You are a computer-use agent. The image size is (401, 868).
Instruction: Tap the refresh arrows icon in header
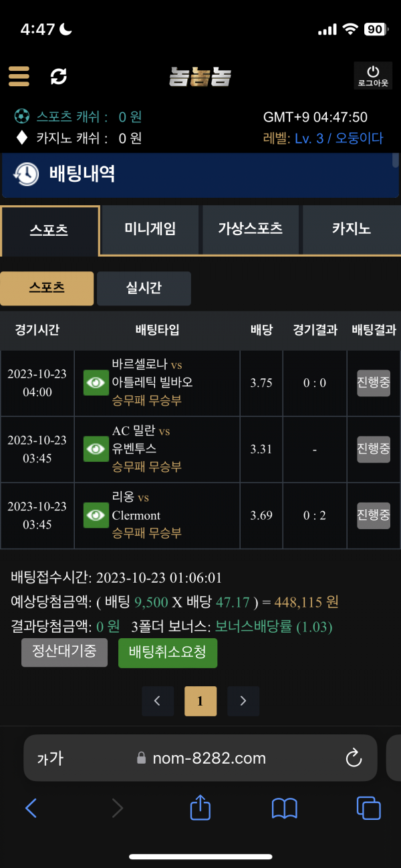[x=59, y=76]
